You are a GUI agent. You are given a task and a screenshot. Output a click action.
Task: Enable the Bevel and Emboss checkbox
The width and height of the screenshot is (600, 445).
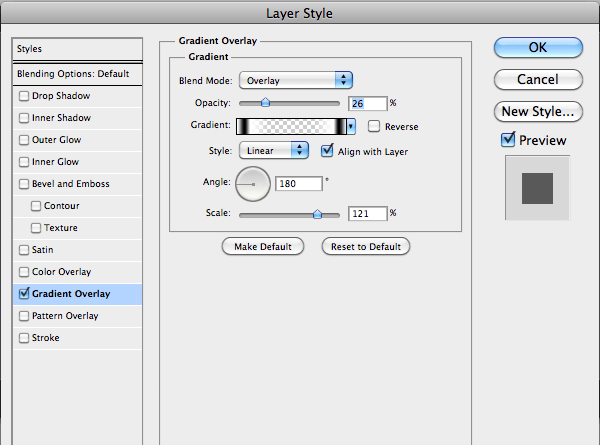(24, 184)
